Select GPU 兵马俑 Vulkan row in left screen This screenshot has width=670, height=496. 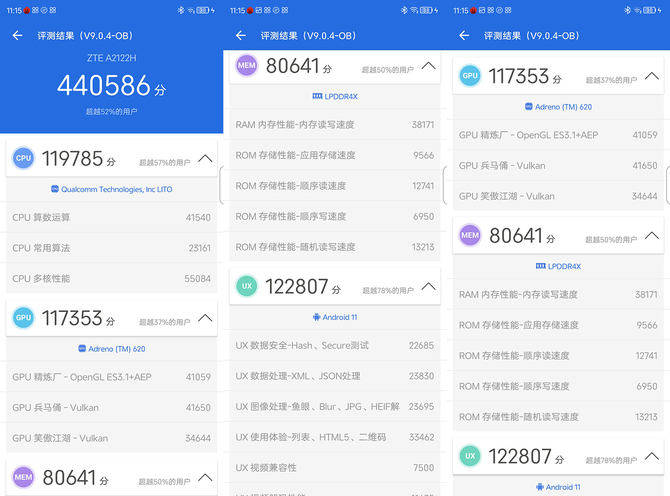pos(112,408)
